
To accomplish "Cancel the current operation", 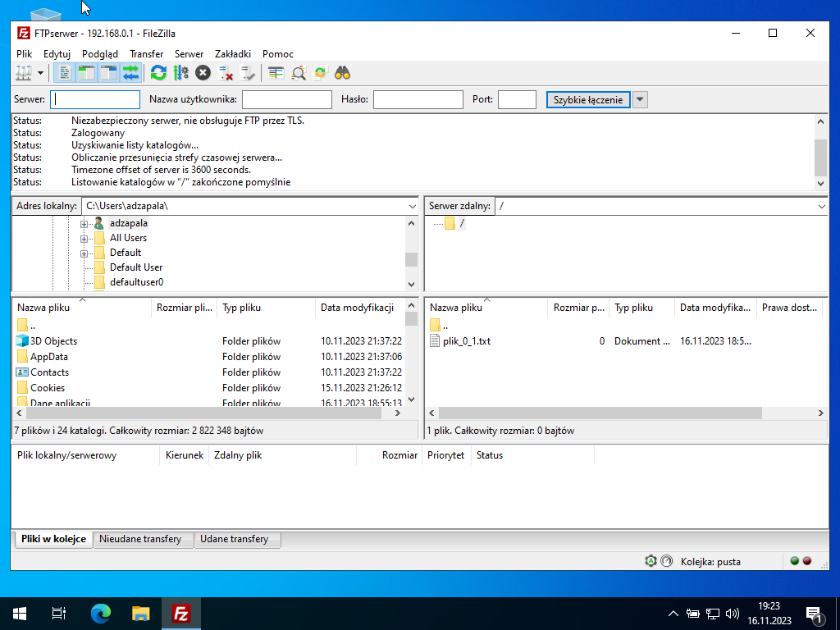I will (203, 73).
